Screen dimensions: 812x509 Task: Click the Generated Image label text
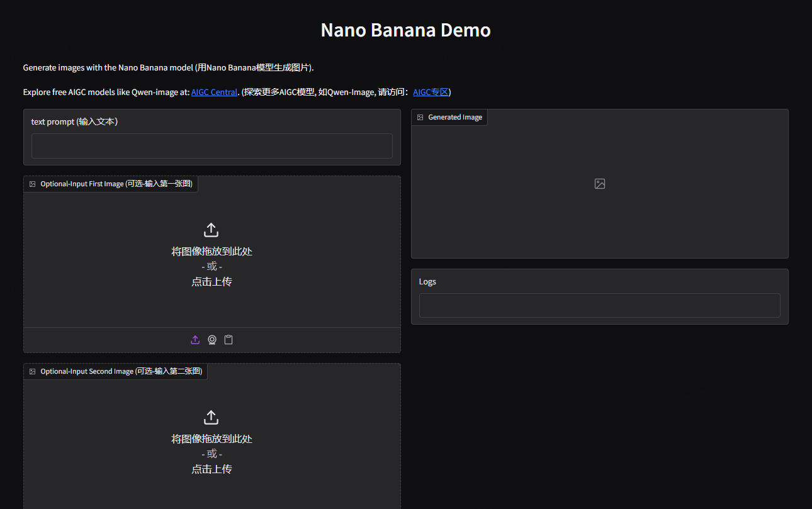454,118
